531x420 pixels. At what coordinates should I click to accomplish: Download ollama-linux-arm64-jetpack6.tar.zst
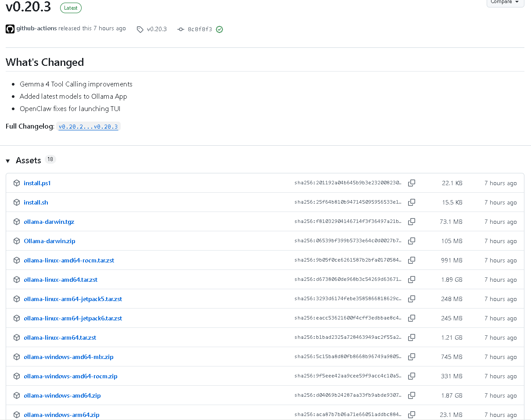(73, 318)
